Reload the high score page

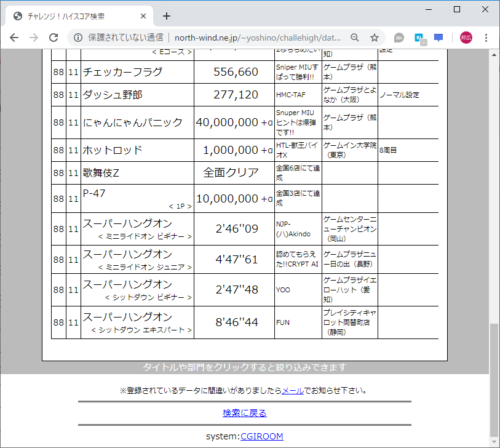(54, 38)
